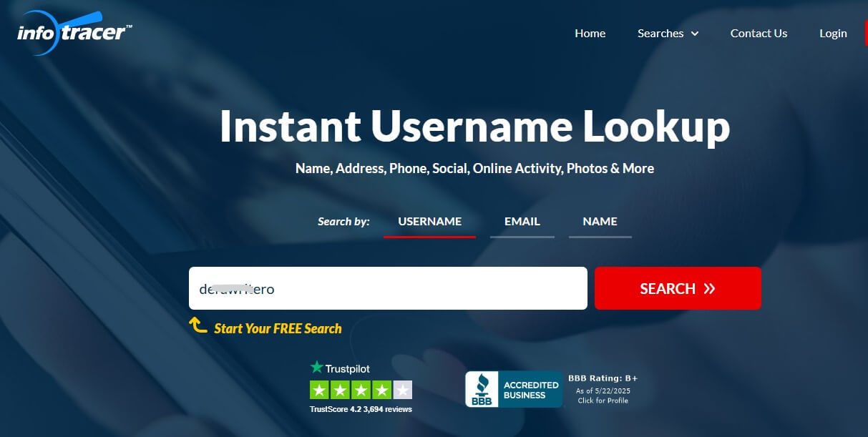Click Home in the navigation bar

pyautogui.click(x=590, y=33)
